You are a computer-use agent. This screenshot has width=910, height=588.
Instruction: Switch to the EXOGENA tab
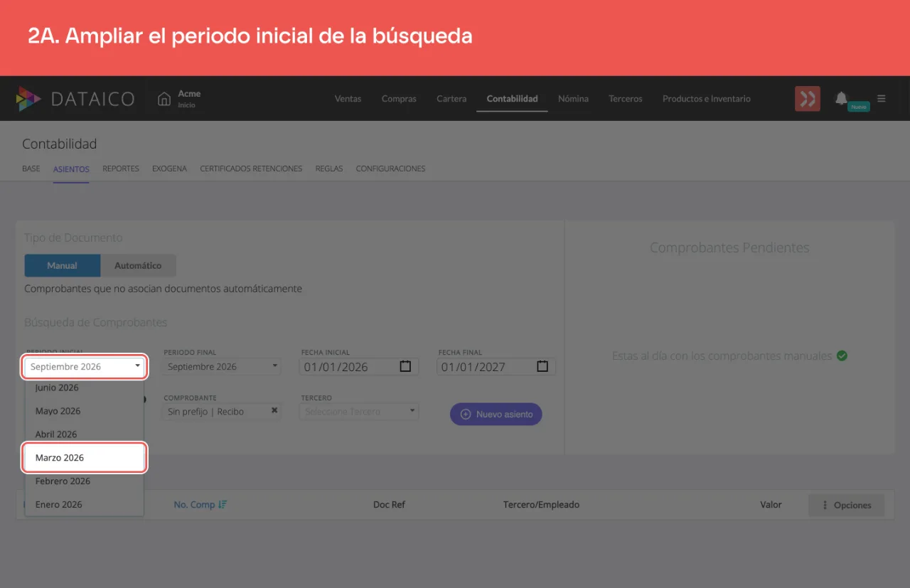pyautogui.click(x=169, y=169)
